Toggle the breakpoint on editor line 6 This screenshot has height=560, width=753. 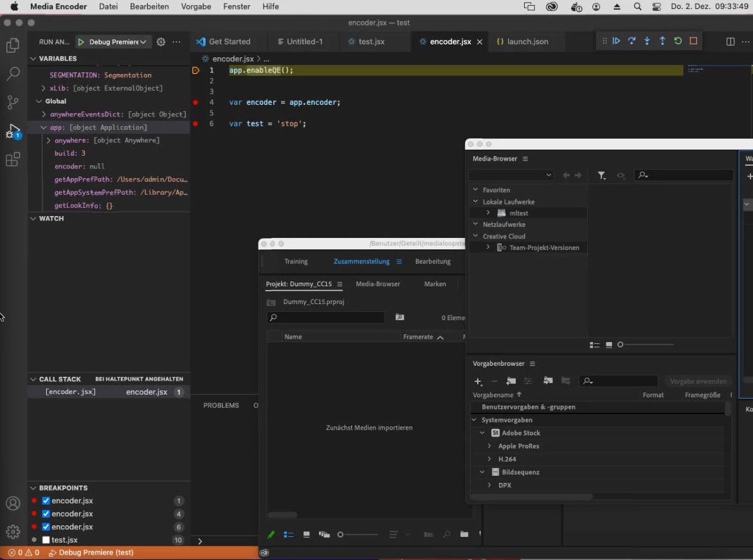coord(195,123)
